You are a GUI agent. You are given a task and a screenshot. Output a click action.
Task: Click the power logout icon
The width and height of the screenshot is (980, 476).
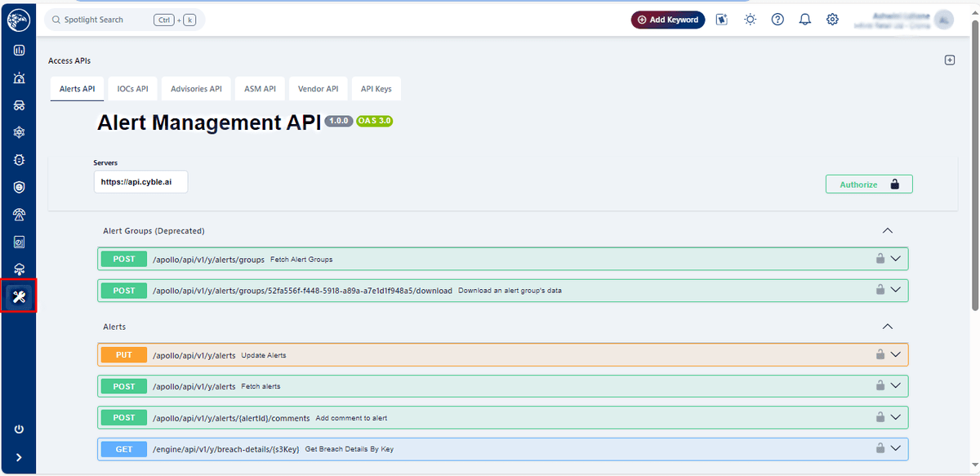pyautogui.click(x=19, y=429)
